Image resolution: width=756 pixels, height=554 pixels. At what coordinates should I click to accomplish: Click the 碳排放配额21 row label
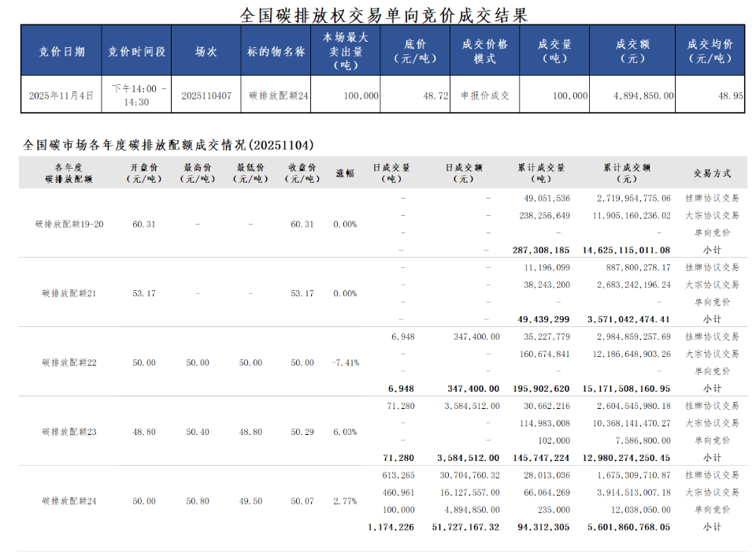pos(69,293)
